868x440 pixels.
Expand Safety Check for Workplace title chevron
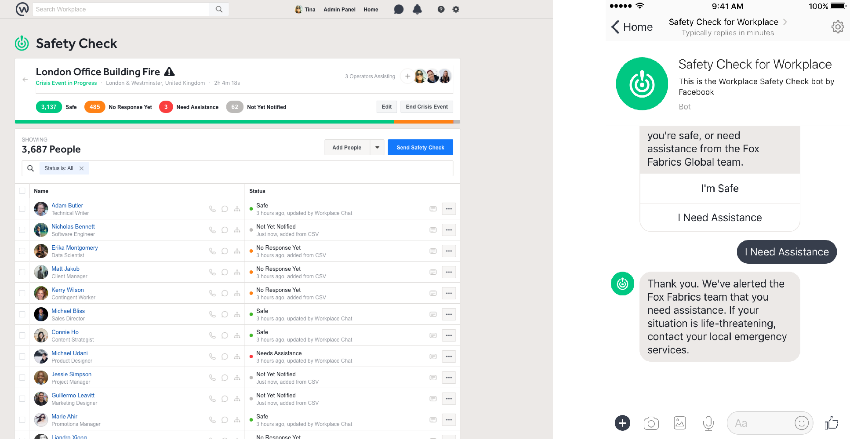785,22
